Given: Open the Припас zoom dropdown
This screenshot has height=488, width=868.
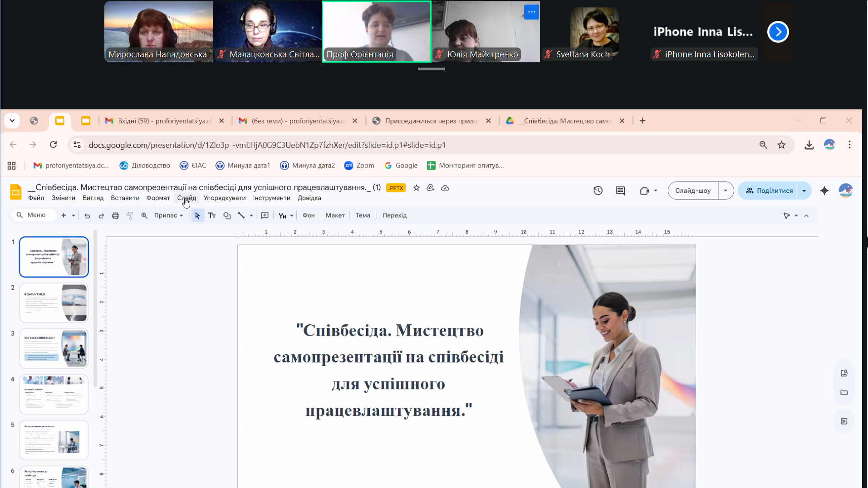Looking at the screenshot, I should [168, 216].
